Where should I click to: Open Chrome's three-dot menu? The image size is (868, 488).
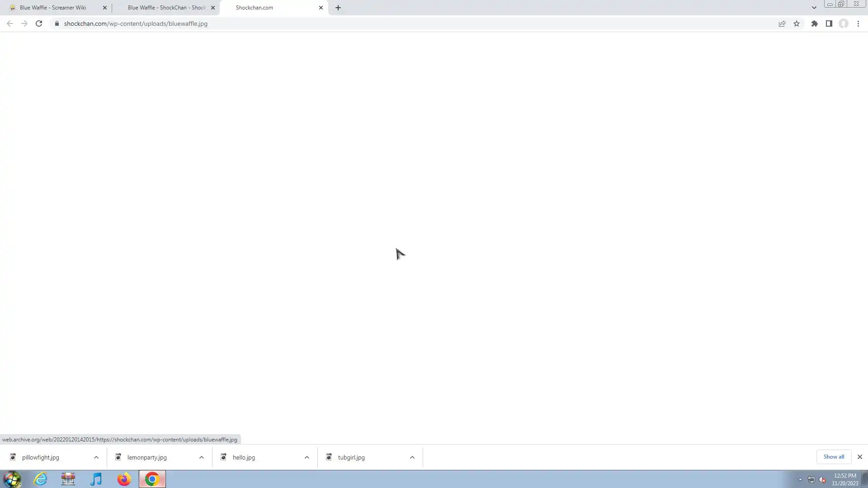click(x=858, y=23)
